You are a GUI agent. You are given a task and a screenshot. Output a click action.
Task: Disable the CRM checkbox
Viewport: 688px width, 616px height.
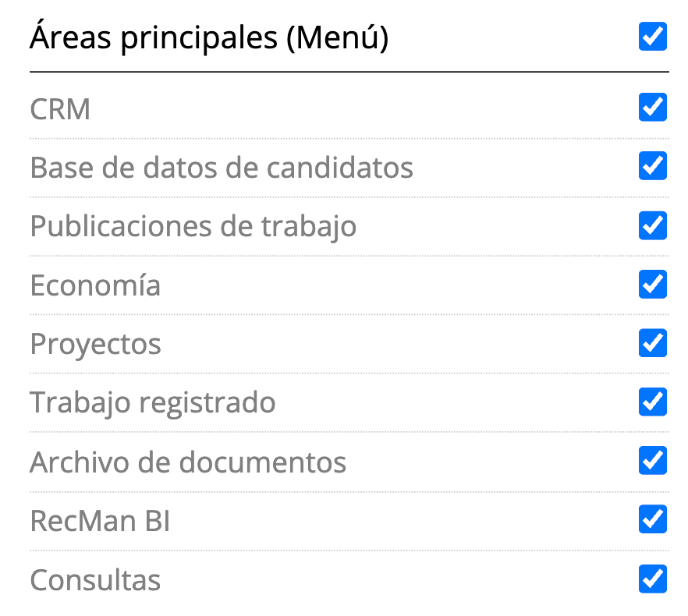(652, 108)
